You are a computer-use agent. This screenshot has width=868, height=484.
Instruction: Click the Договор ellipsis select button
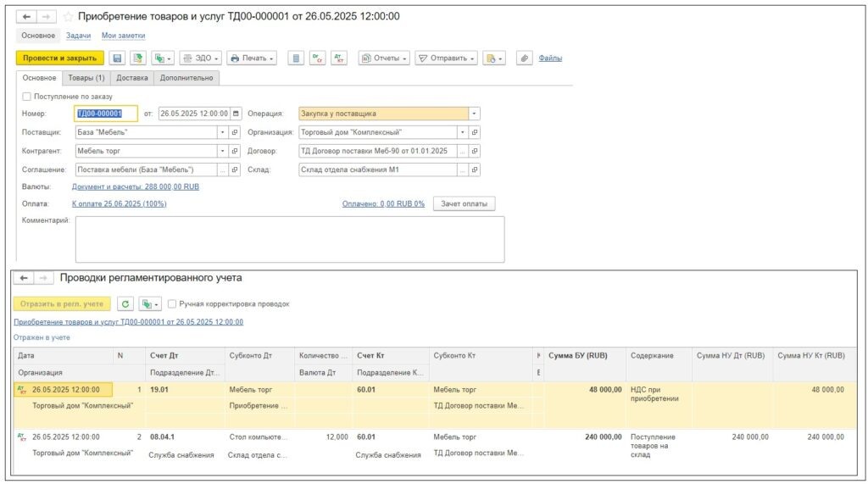463,151
